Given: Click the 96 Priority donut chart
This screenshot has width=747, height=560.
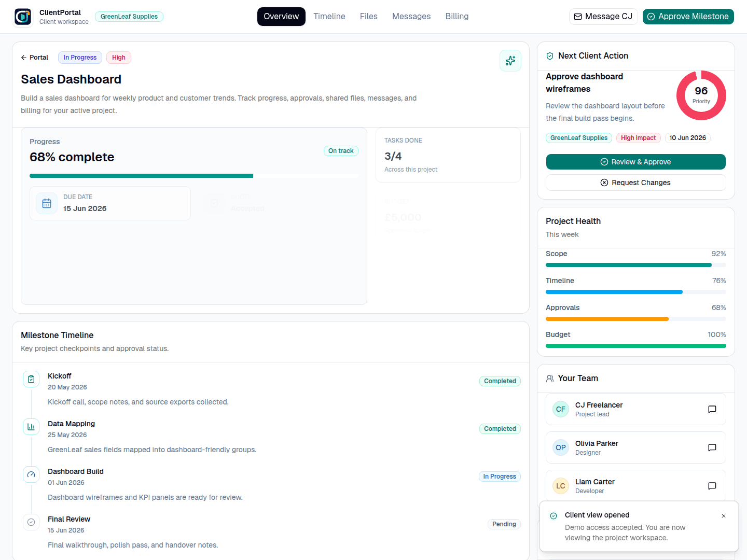Looking at the screenshot, I should click(x=701, y=95).
